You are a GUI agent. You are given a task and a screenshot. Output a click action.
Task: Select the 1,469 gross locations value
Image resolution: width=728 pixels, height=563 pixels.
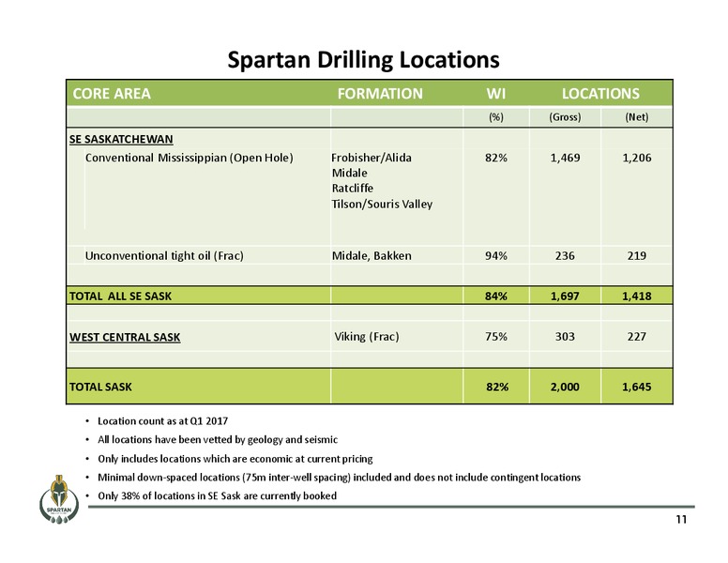pyautogui.click(x=565, y=158)
